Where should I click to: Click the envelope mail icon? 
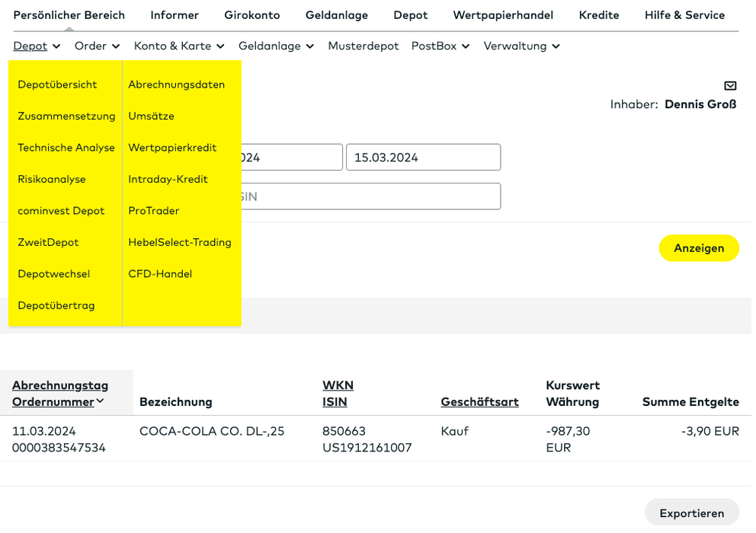730,85
